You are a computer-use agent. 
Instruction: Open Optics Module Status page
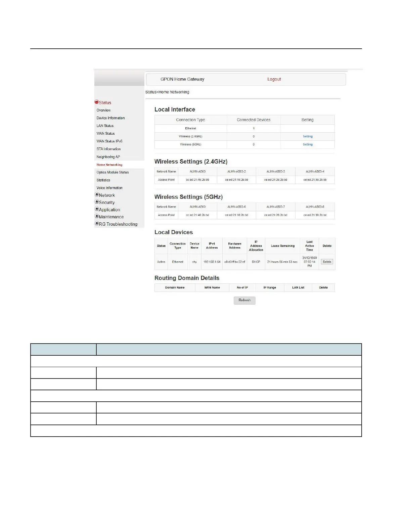coord(112,172)
